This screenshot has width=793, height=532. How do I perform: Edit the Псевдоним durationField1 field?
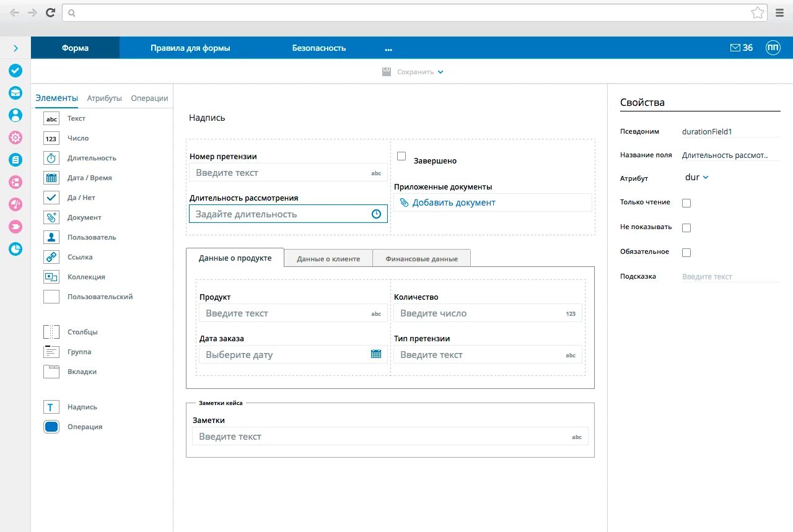tap(730, 131)
